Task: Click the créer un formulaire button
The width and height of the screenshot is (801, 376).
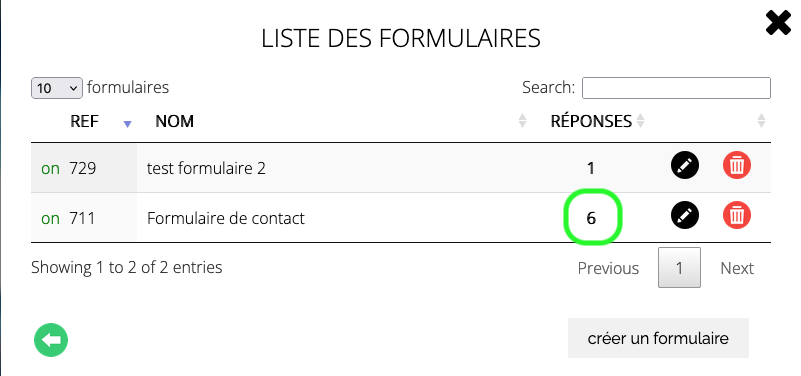Action: [658, 338]
